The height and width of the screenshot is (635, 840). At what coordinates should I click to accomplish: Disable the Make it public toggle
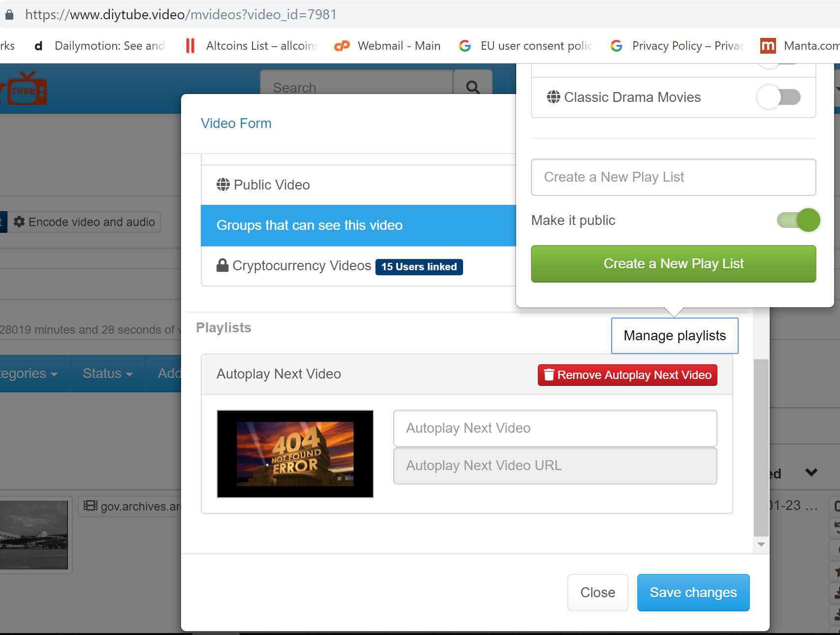798,220
